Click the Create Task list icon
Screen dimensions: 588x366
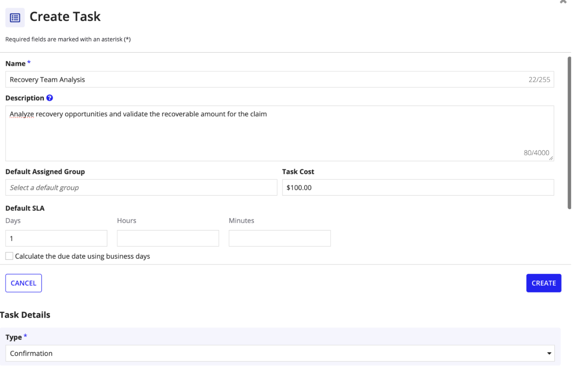point(15,17)
